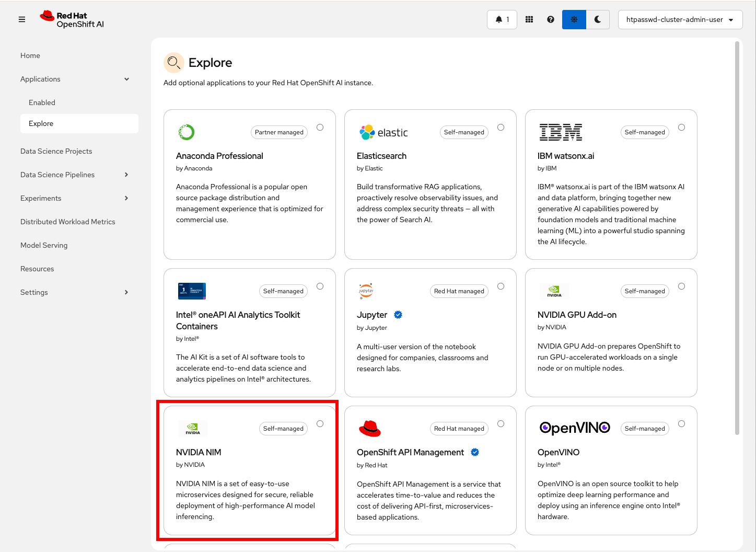Open Anaconda Professional card title
The image size is (756, 552).
[x=219, y=156]
